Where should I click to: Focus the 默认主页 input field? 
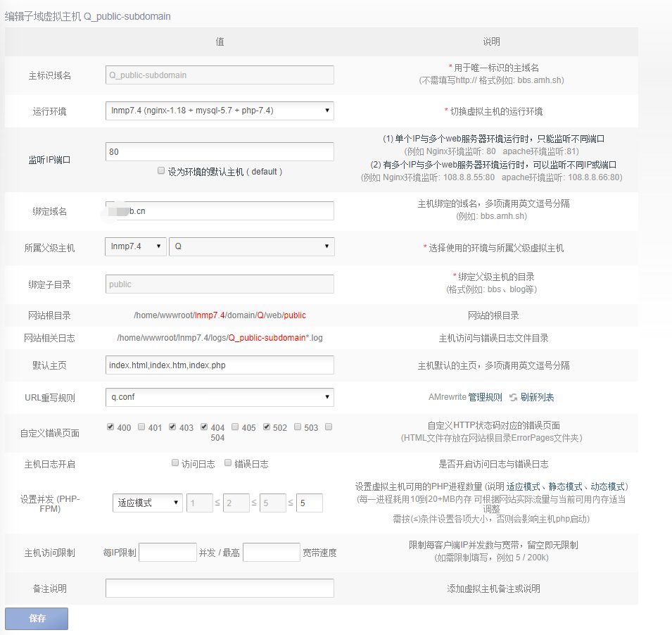tap(220, 365)
